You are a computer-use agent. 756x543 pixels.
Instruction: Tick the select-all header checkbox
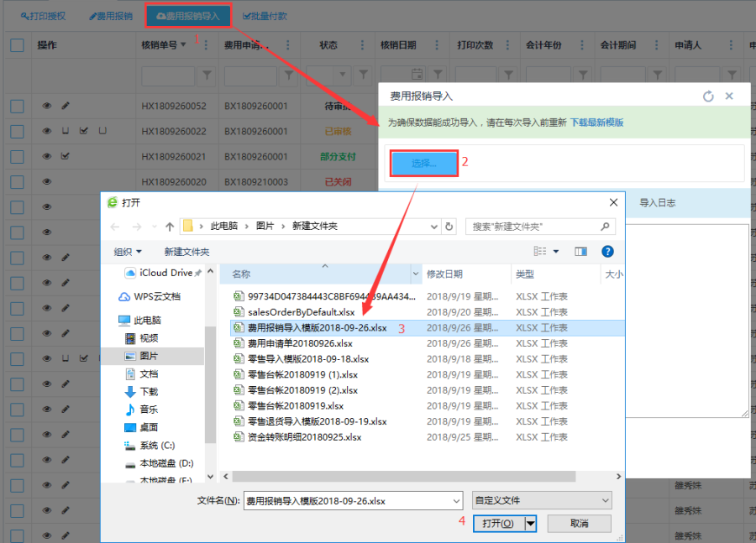pos(17,45)
